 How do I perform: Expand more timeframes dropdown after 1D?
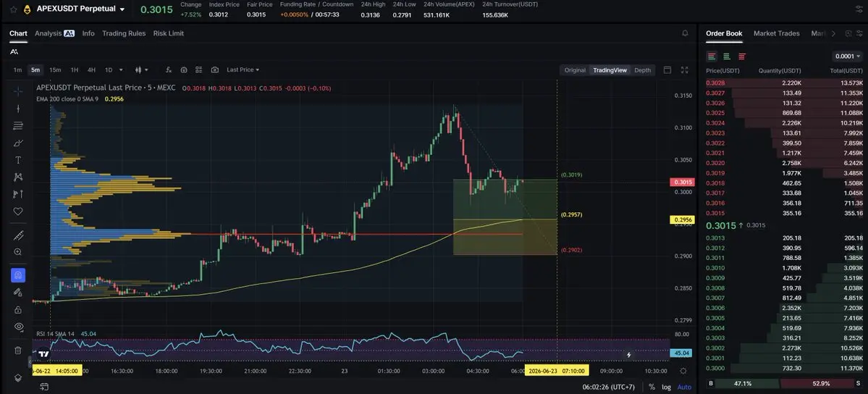pyautogui.click(x=121, y=70)
